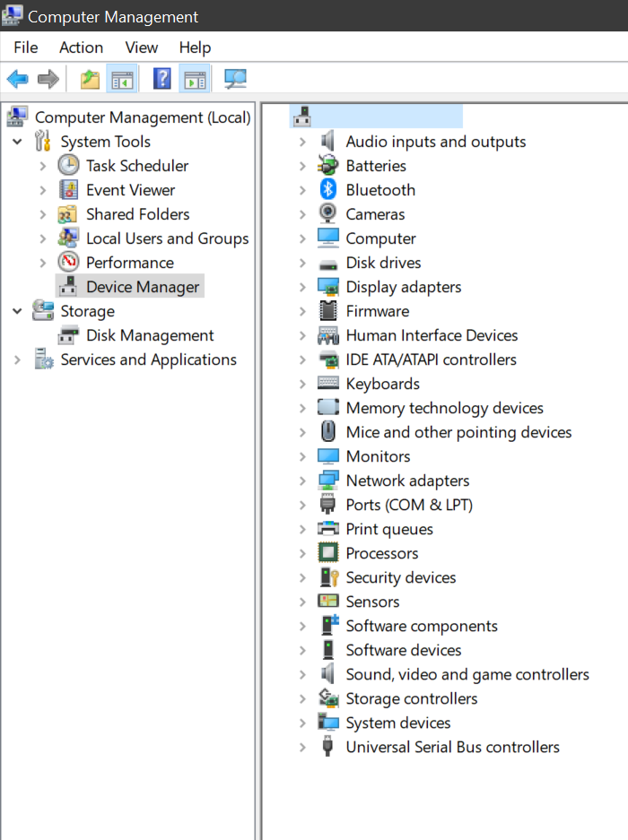Screen dimensions: 628x840
Task: Click the Storage controllers icon
Action: click(x=327, y=698)
